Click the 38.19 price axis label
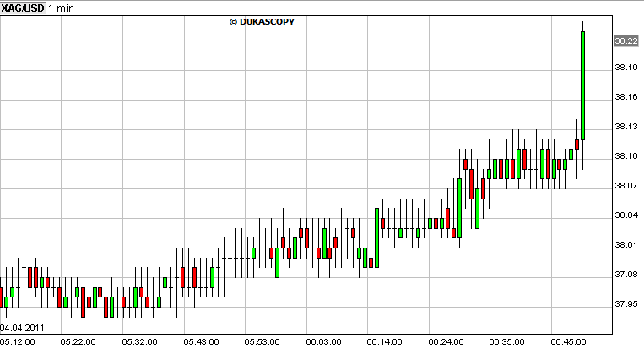Viewport: 644px width, 349px height. click(x=626, y=67)
